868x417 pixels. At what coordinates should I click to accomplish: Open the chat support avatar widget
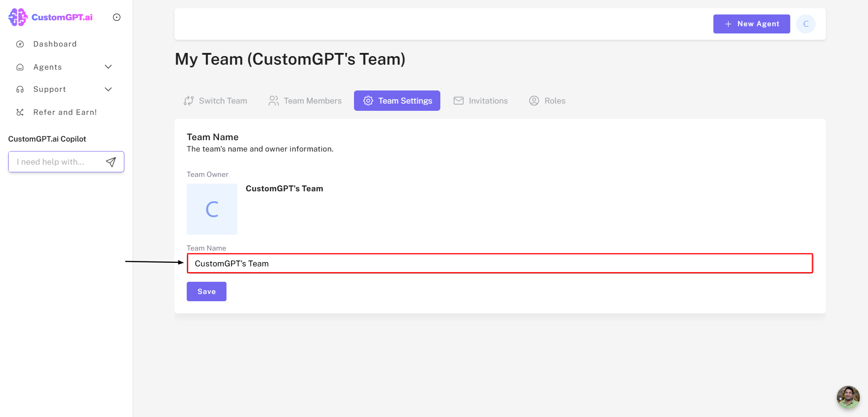(848, 397)
